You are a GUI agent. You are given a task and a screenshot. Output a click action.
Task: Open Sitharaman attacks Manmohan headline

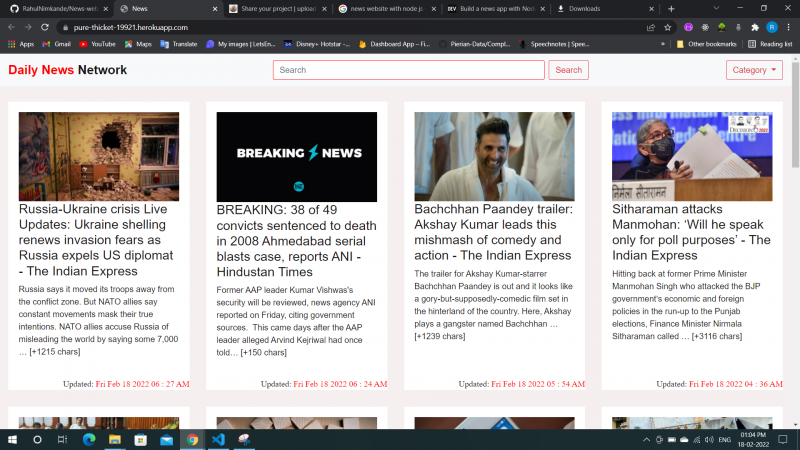tap(691, 232)
